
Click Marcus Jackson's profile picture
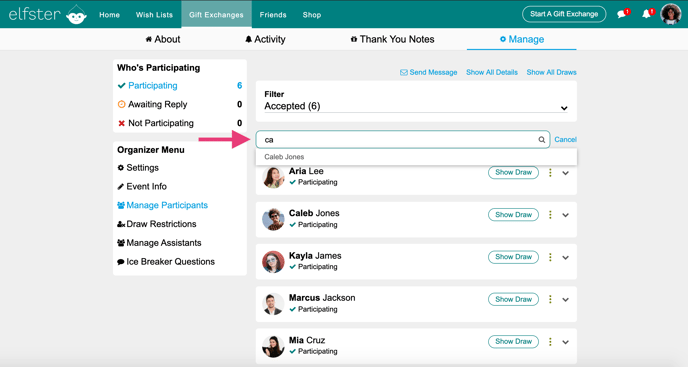tap(273, 304)
